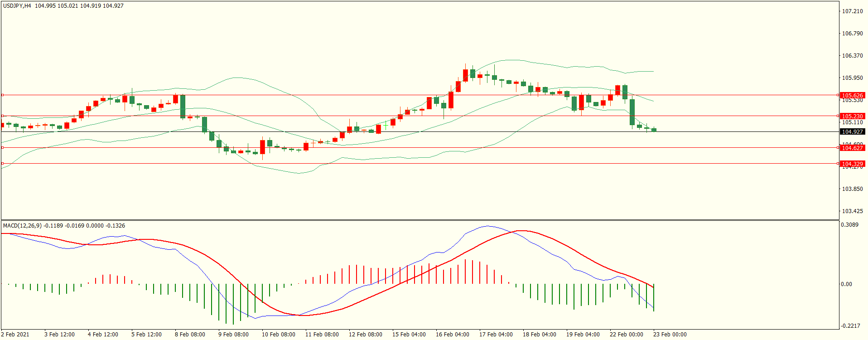Select the red 104.329 price label
The height and width of the screenshot is (340, 868).
[x=852, y=164]
